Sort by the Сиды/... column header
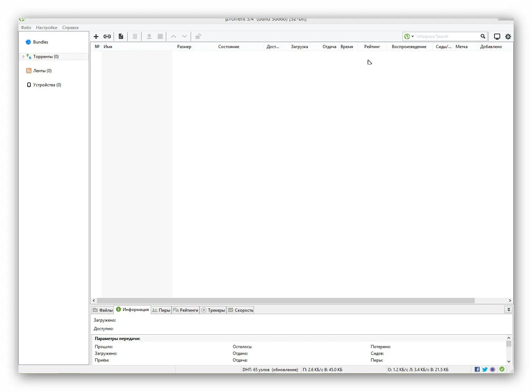Viewport: 532px width, 392px height. pos(443,47)
